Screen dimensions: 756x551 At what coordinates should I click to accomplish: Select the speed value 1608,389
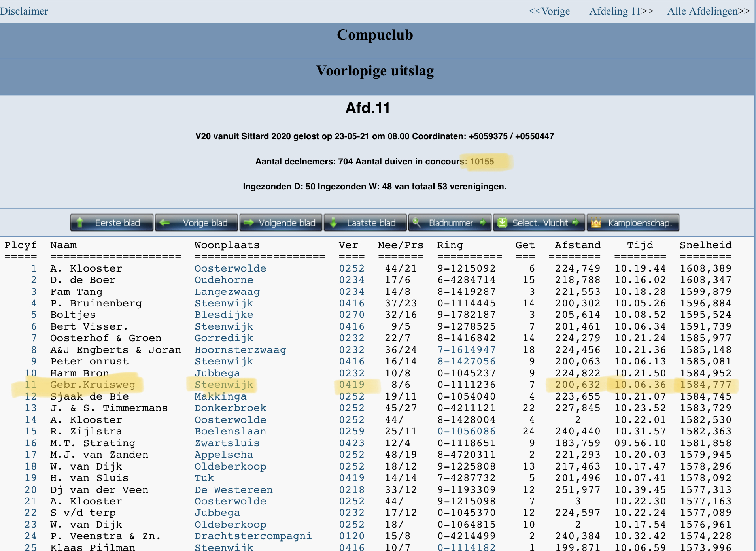(x=705, y=268)
